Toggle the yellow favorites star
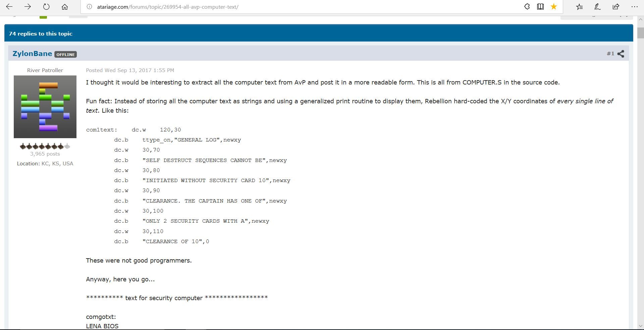Viewport: 644px width, 330px height. pyautogui.click(x=554, y=6)
